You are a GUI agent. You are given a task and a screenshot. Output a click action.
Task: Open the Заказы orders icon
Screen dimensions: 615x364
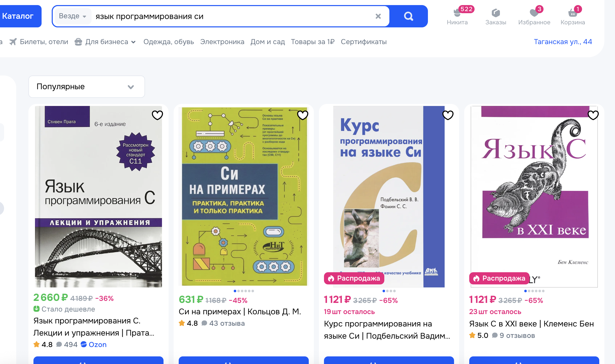496,17
